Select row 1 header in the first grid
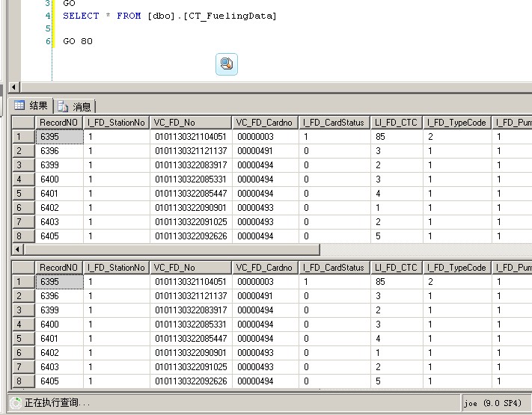The height and width of the screenshot is (415, 532). pyautogui.click(x=23, y=137)
